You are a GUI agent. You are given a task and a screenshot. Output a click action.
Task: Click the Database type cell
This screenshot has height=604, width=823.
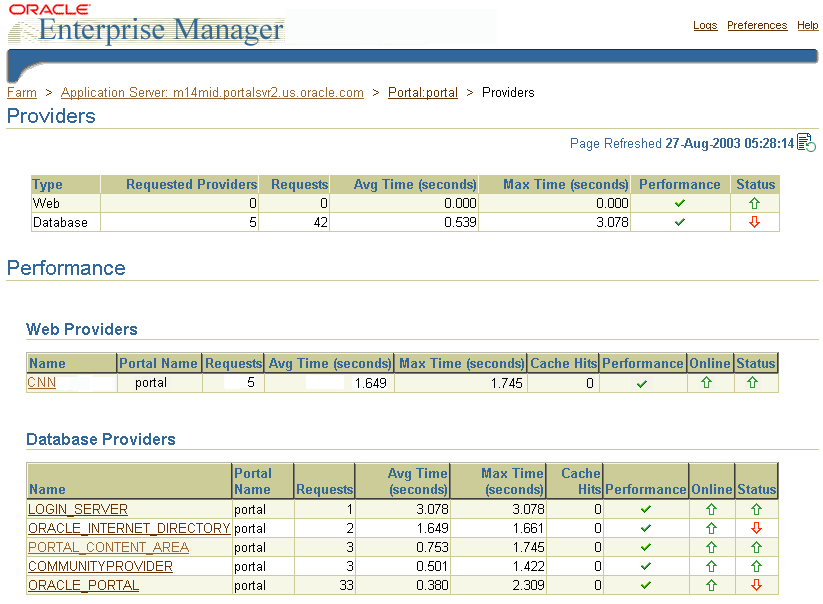tap(66, 222)
